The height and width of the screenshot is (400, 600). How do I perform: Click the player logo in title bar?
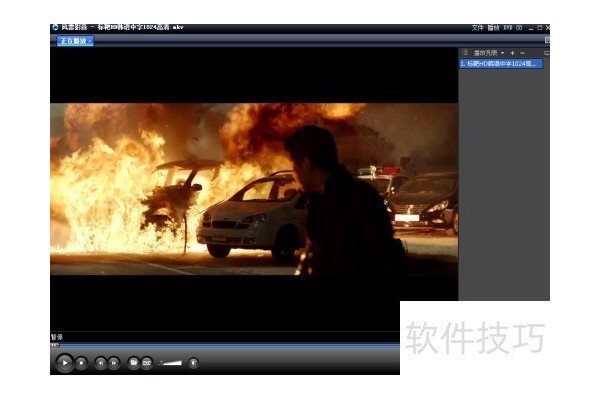[55, 28]
